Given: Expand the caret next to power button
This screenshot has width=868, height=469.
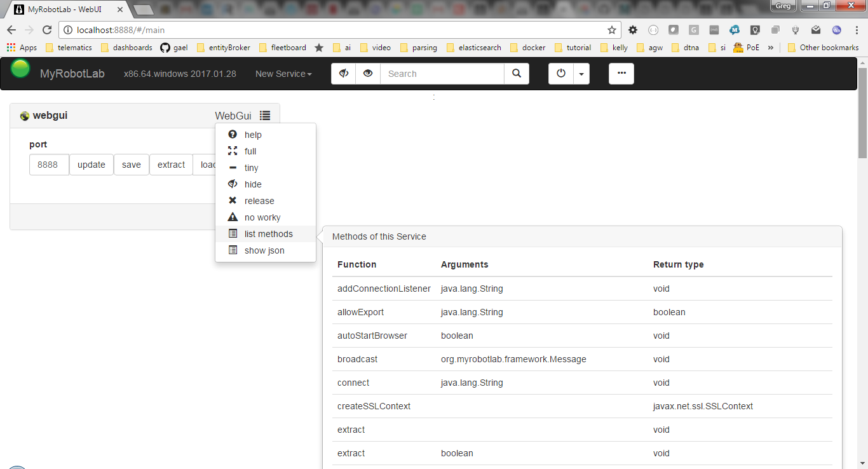Looking at the screenshot, I should [581, 74].
